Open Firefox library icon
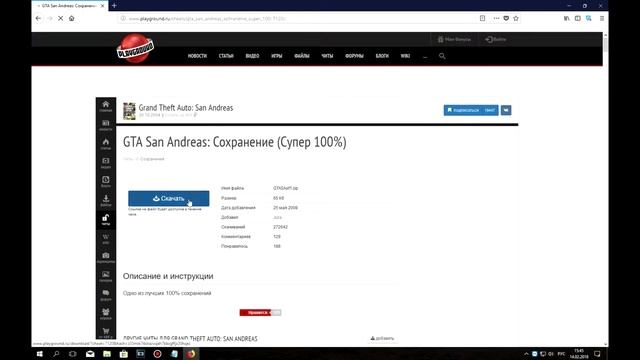The width and height of the screenshot is (640, 360). tap(567, 18)
